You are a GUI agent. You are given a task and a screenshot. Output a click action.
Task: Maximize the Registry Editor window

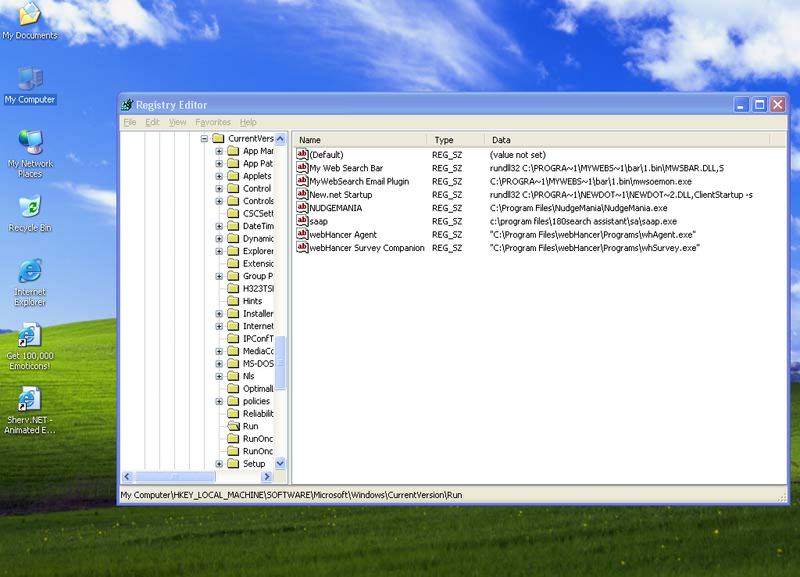point(759,105)
